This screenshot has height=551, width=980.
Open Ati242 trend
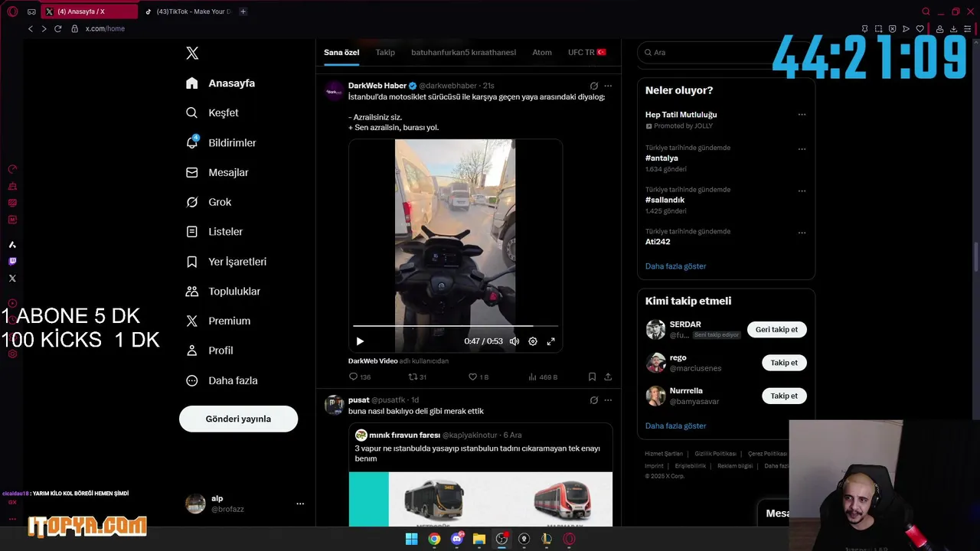click(658, 242)
